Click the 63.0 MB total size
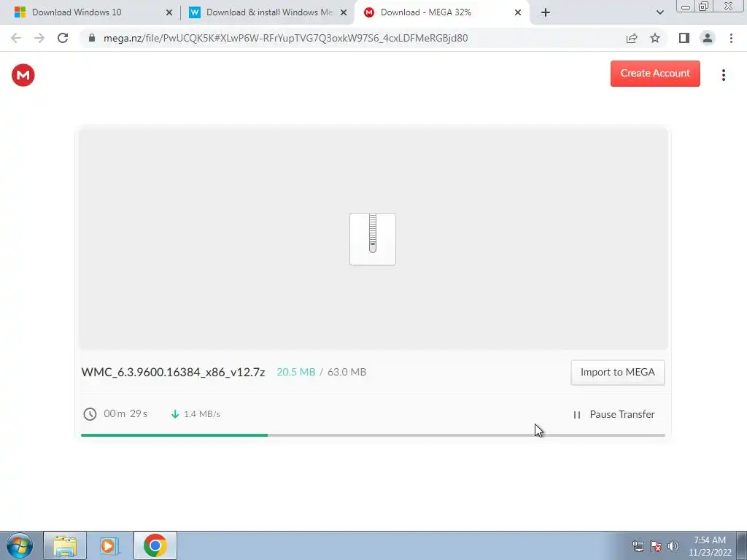 coord(347,372)
